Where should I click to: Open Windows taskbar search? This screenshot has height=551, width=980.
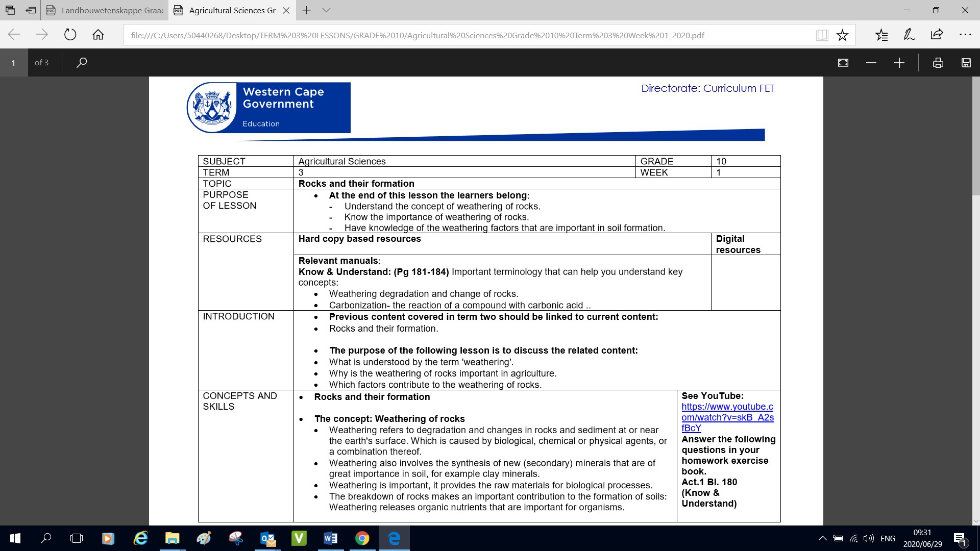[46, 538]
